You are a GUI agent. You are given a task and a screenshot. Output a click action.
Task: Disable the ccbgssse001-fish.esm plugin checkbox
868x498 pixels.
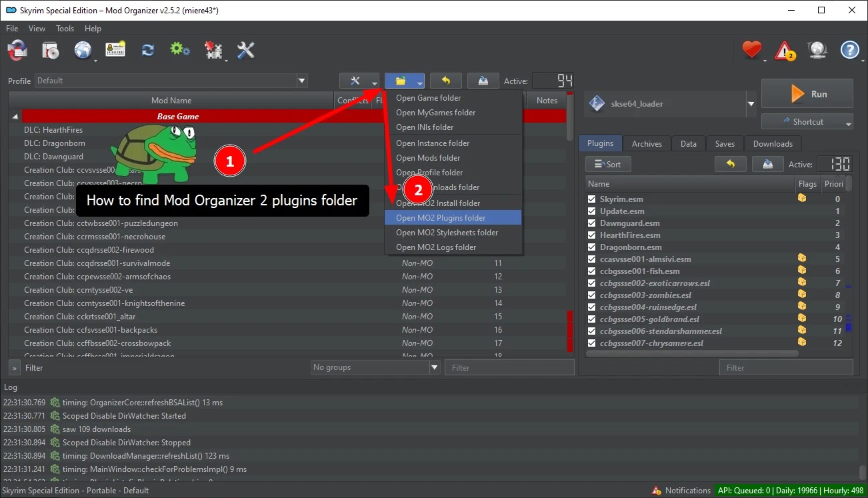tap(591, 271)
